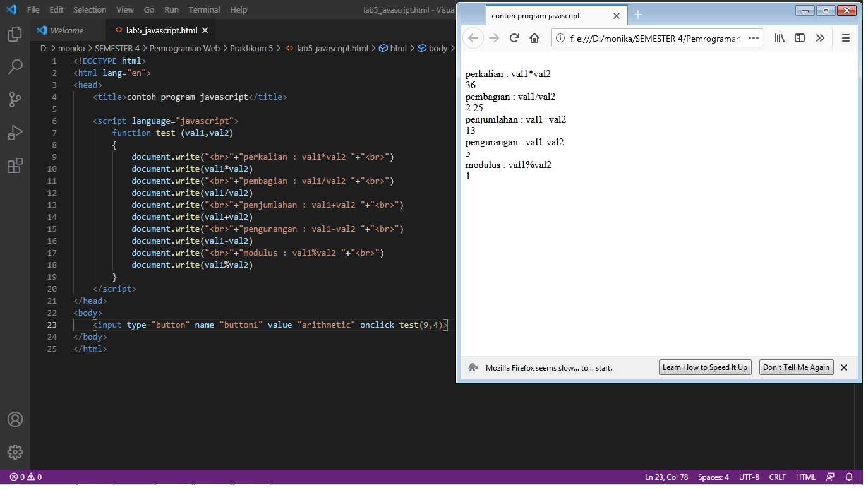Screen dimensions: 868x490
Task: Show site information icon in address bar
Action: 560,38
